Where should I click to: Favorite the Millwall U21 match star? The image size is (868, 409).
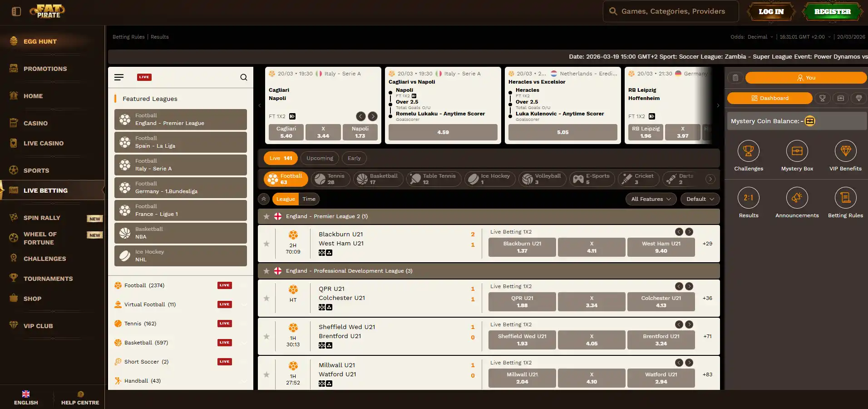click(266, 374)
